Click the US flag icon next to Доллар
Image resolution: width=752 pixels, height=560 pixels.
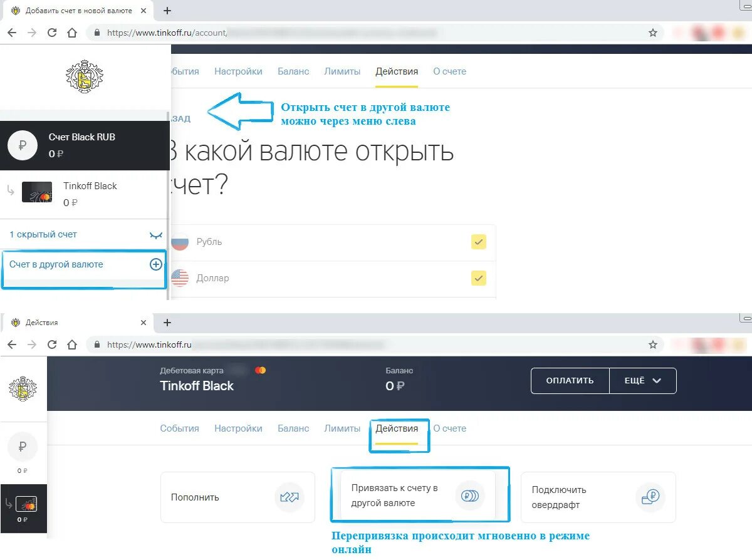point(180,278)
